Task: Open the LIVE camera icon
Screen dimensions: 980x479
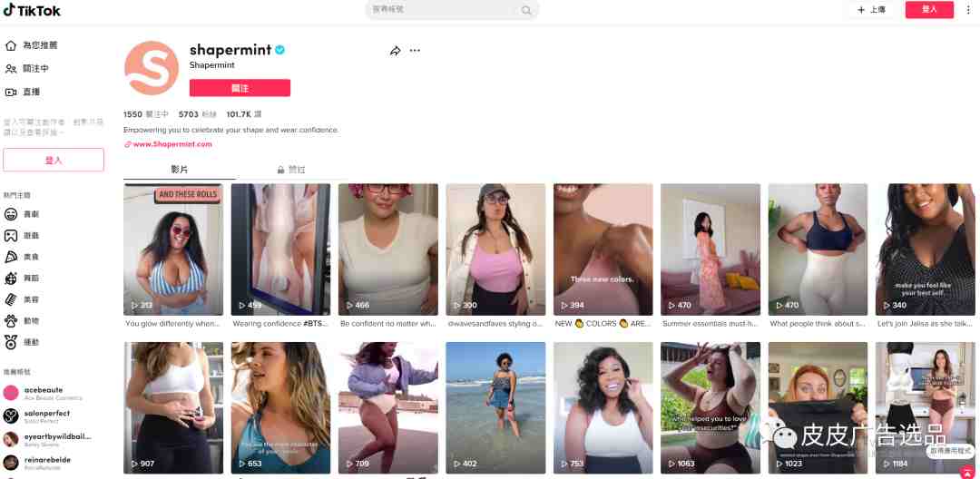Action: tap(11, 92)
